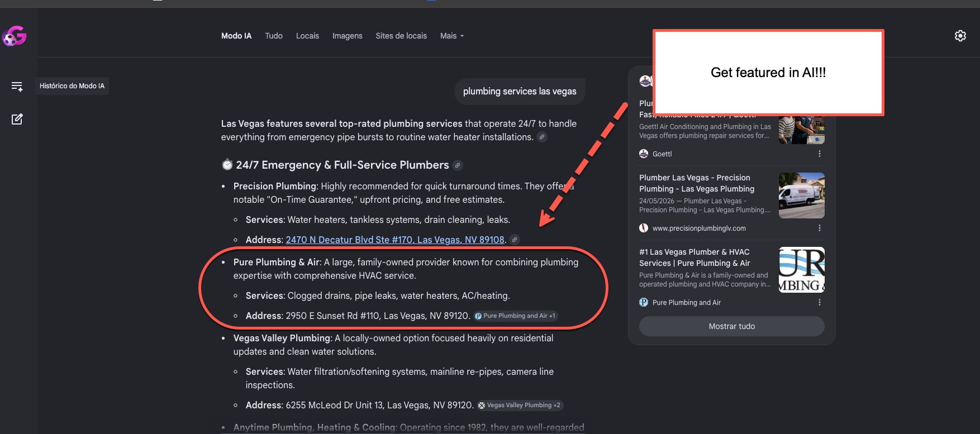Click the Precision Plumbing van thumbnail
The height and width of the screenshot is (434, 980).
(x=802, y=195)
